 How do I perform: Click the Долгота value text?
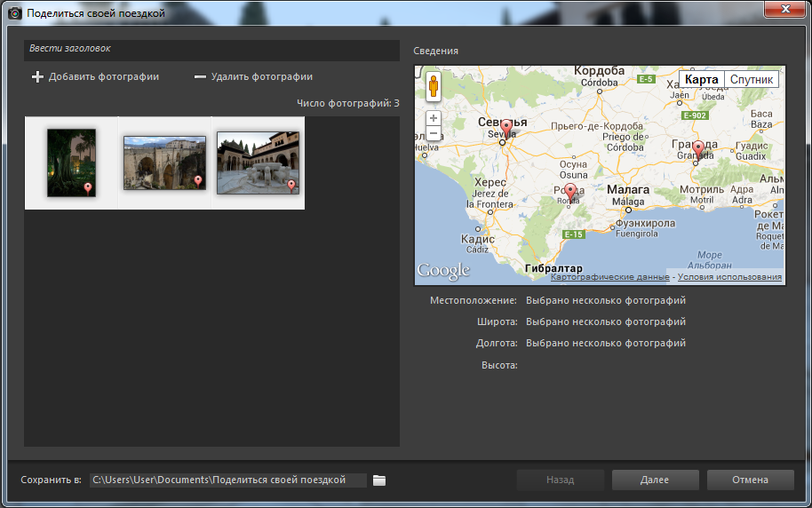click(x=606, y=343)
